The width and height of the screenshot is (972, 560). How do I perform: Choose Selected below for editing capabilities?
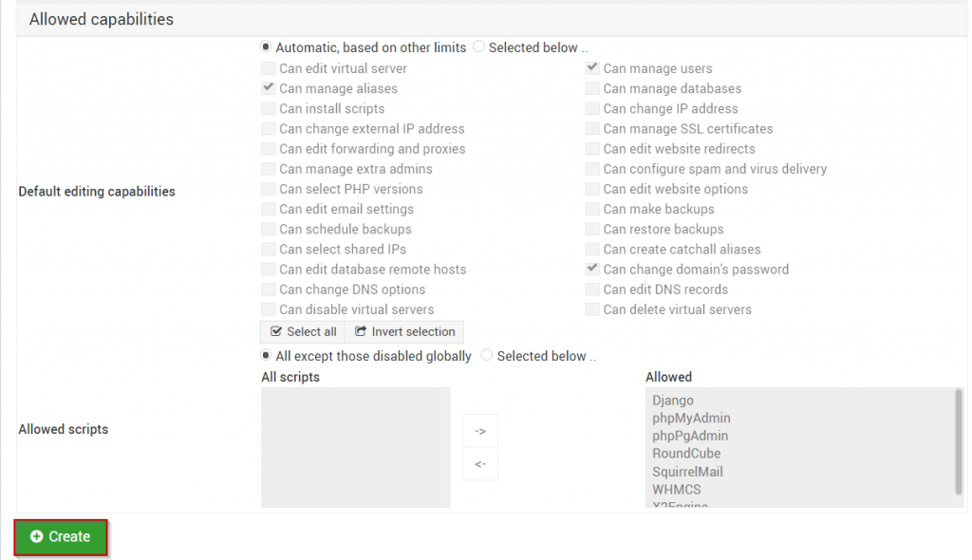(478, 47)
